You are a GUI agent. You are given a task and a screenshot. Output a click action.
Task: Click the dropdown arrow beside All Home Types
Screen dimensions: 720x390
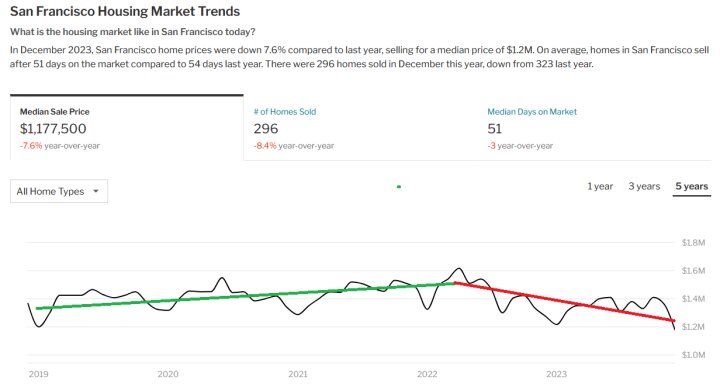[x=96, y=191]
